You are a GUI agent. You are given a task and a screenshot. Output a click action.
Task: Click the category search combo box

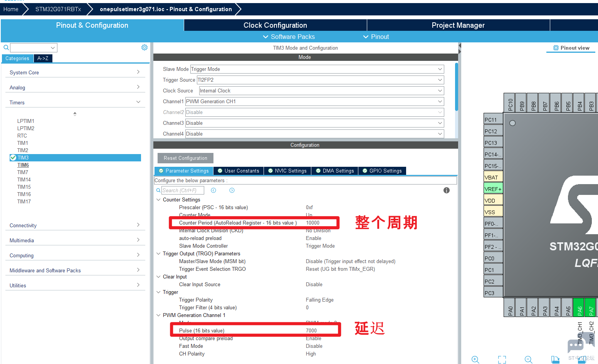34,48
